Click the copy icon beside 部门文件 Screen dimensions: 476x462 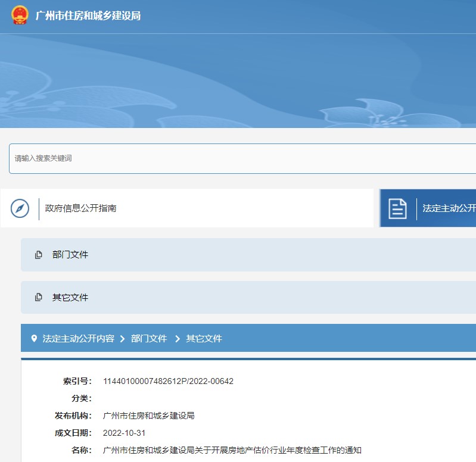pos(39,255)
